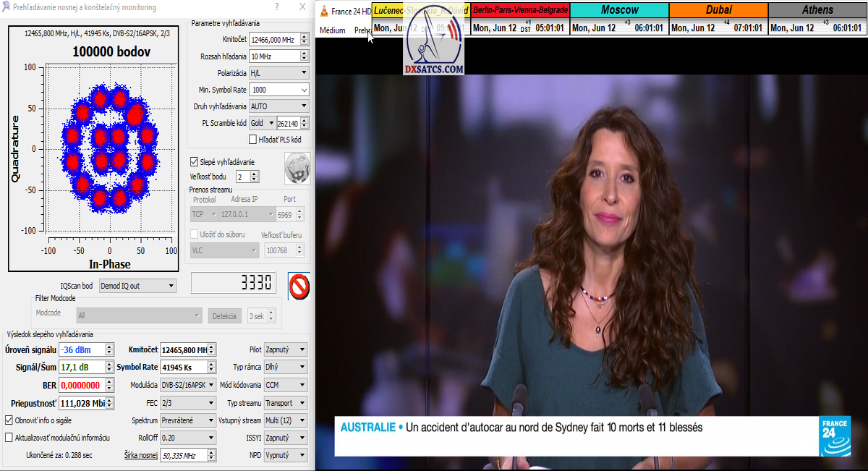The width and height of the screenshot is (868, 471).
Task: Click the red stop scan icon
Action: [299, 286]
